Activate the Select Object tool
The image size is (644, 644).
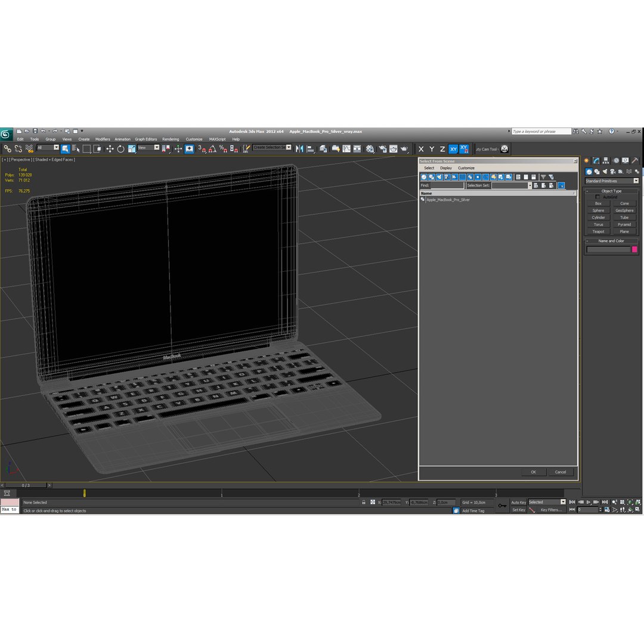[65, 148]
